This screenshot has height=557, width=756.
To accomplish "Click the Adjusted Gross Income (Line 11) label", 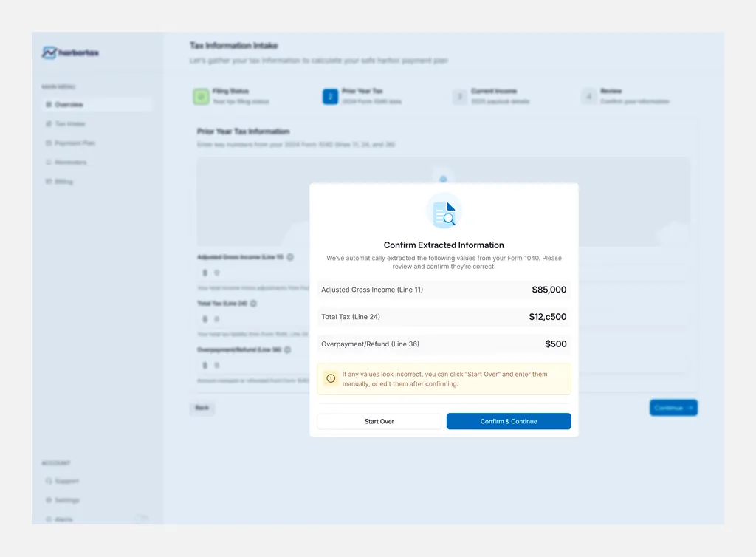I will 372,290.
